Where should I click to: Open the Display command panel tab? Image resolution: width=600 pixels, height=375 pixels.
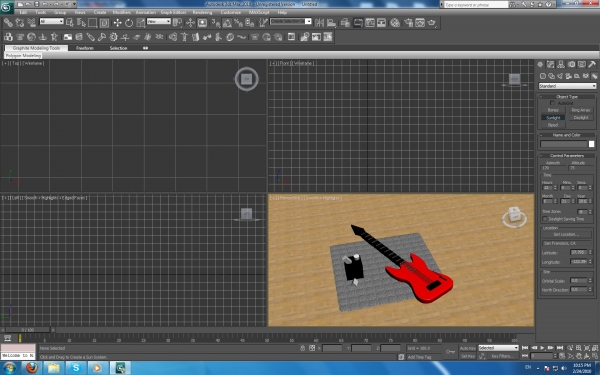582,64
